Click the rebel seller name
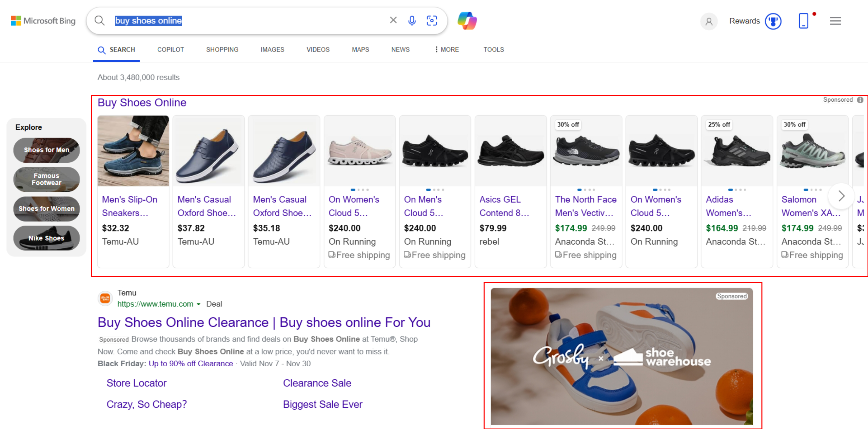The image size is (868, 429). (489, 242)
